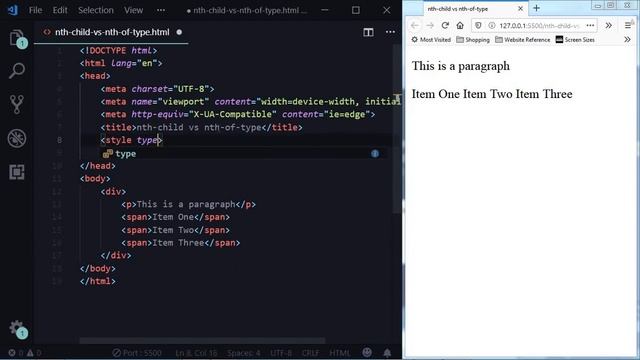
Task: Open the Selection menu
Action: click(x=96, y=10)
